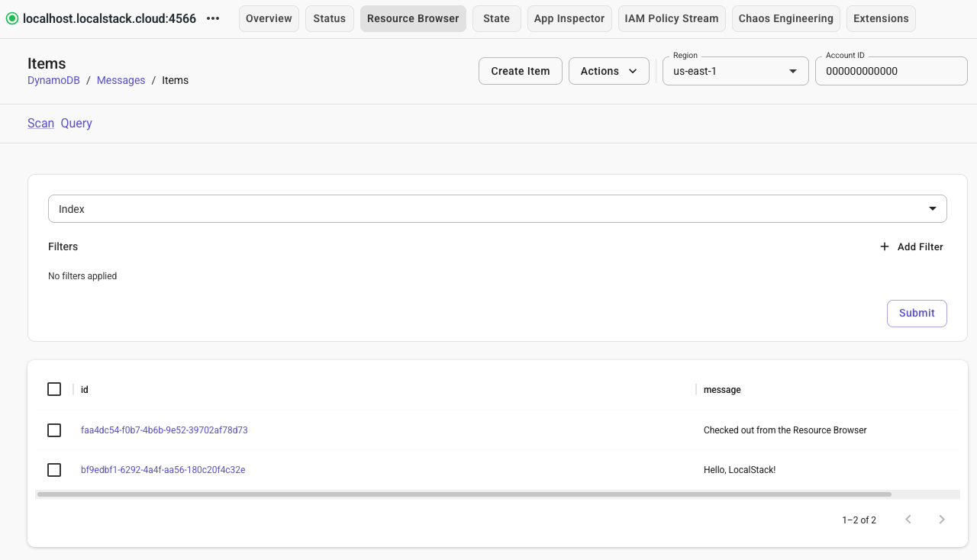This screenshot has height=560, width=977.
Task: Select the Resource Browser tab
Action: point(413,18)
